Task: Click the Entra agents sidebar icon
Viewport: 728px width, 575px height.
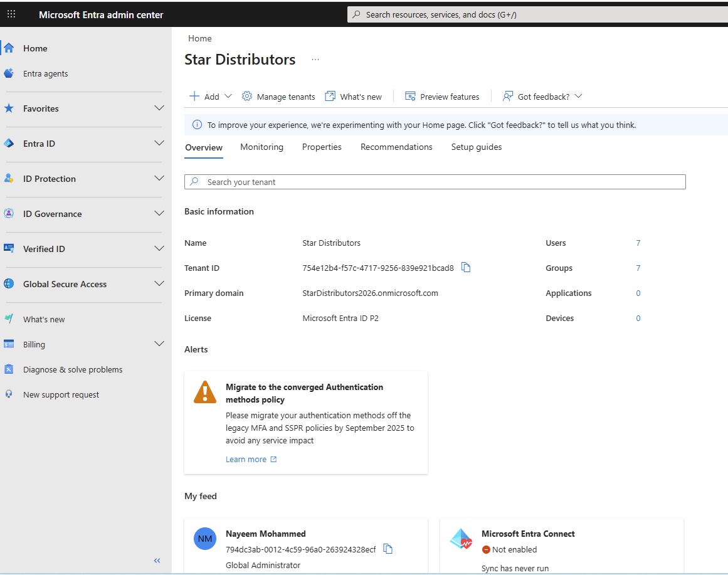Action: [x=9, y=73]
